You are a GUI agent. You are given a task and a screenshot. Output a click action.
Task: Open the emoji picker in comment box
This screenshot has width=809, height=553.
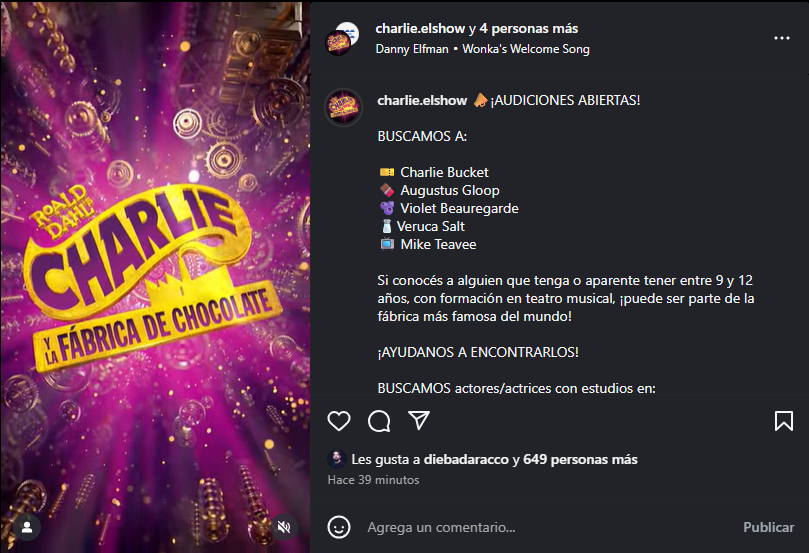tap(339, 527)
